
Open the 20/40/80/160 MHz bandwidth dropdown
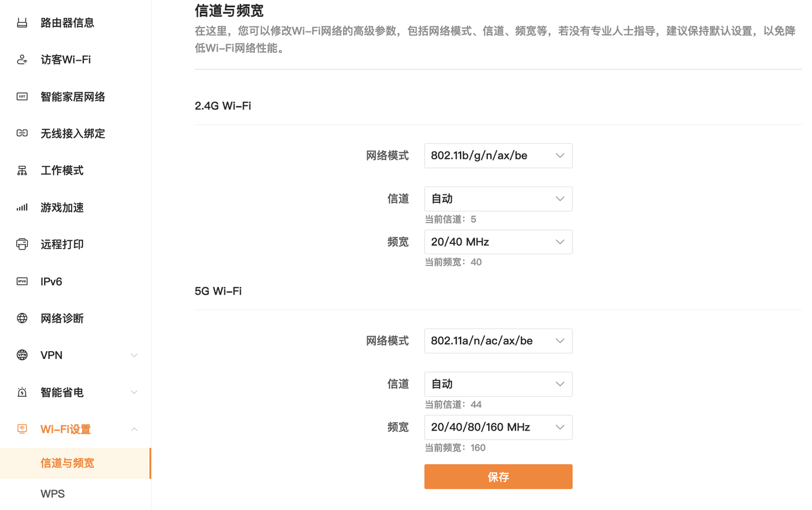tap(498, 427)
